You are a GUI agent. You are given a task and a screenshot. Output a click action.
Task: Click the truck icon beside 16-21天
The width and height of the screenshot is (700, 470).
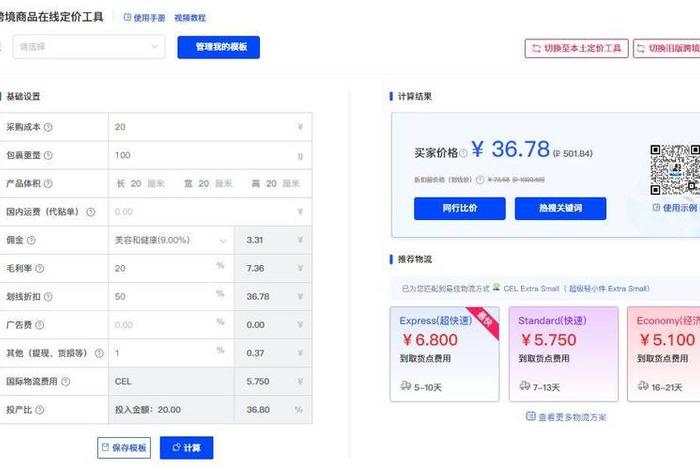point(643,386)
